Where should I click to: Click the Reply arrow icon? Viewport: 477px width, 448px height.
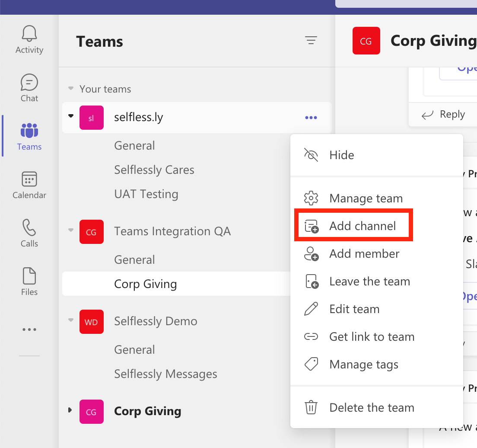tap(427, 115)
